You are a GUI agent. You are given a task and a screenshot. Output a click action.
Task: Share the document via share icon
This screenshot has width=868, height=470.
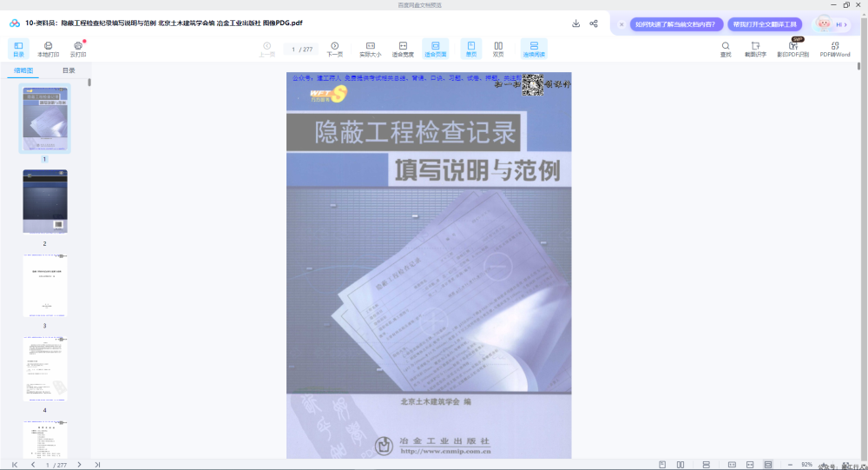[x=594, y=23]
